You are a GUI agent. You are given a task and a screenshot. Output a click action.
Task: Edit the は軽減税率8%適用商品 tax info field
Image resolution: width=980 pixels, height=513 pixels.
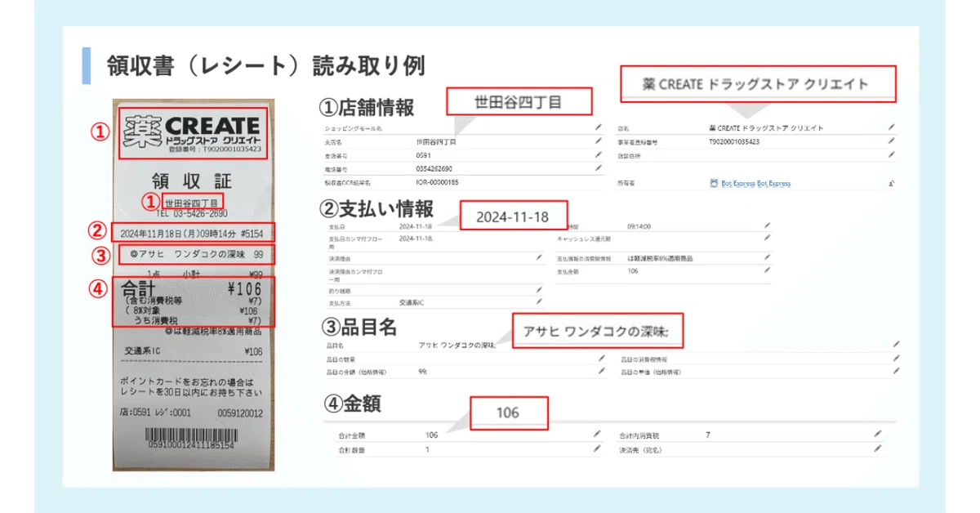pyautogui.click(x=766, y=256)
